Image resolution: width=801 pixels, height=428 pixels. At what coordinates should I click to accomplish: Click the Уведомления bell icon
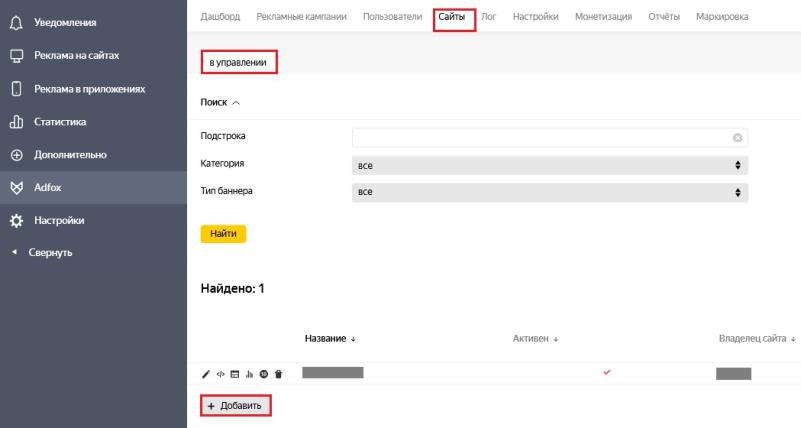pyautogui.click(x=16, y=22)
